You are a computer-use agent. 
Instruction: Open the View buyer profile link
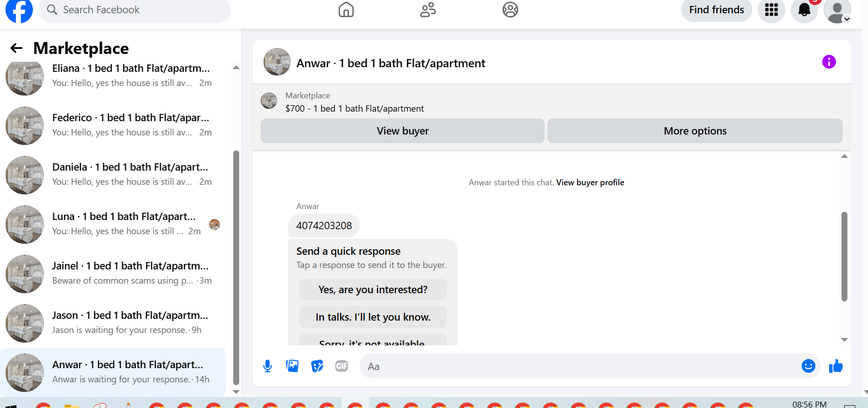[590, 183]
